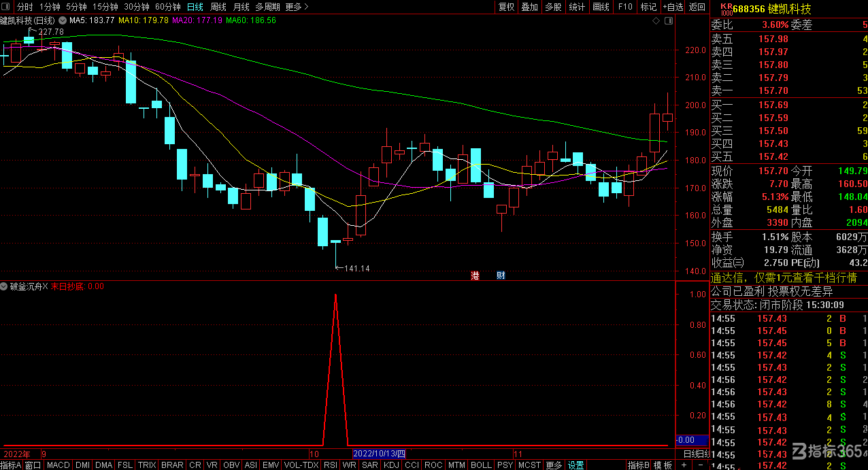Apply the BOLL indicator
This screenshot has width=868, height=470.
481,465
